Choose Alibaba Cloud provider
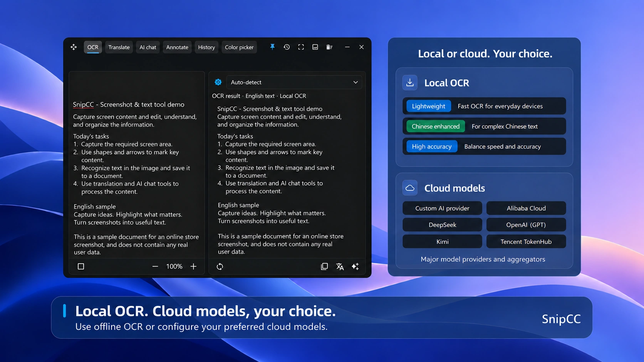 [x=526, y=208]
